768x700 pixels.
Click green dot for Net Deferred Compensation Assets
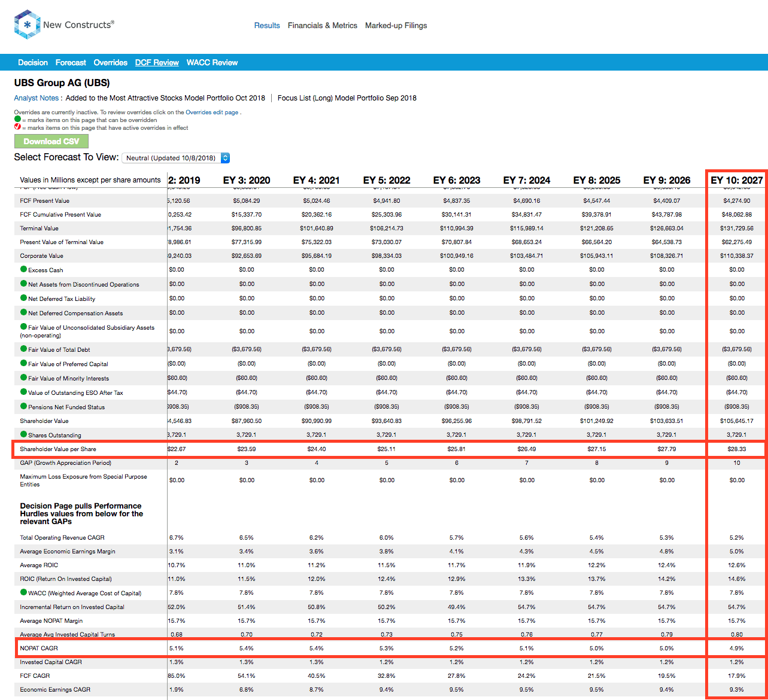click(23, 312)
